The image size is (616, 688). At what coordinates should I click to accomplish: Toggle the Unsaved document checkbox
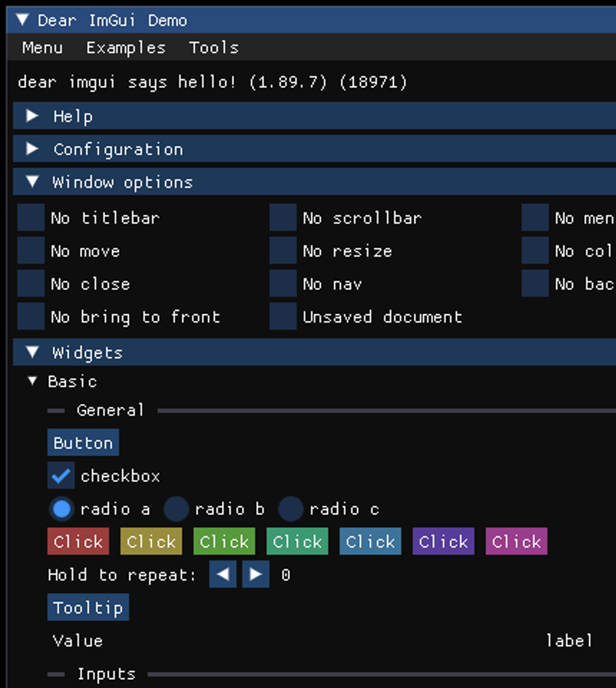click(x=283, y=316)
